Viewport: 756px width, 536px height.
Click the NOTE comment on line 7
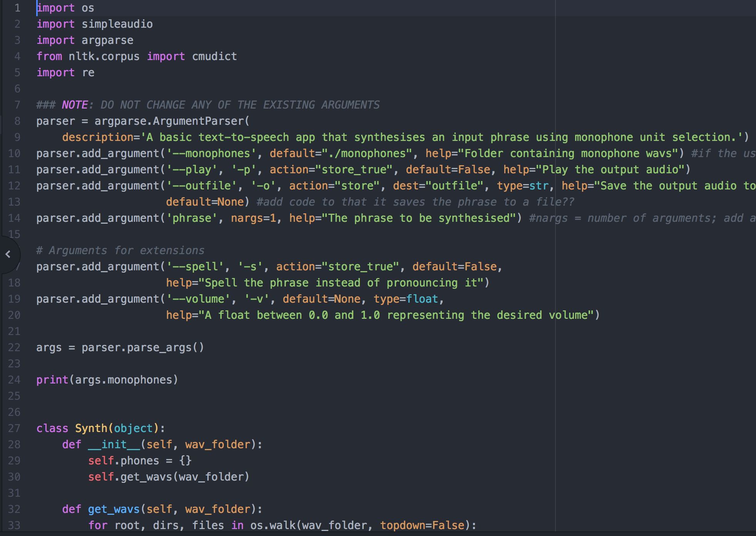208,105
